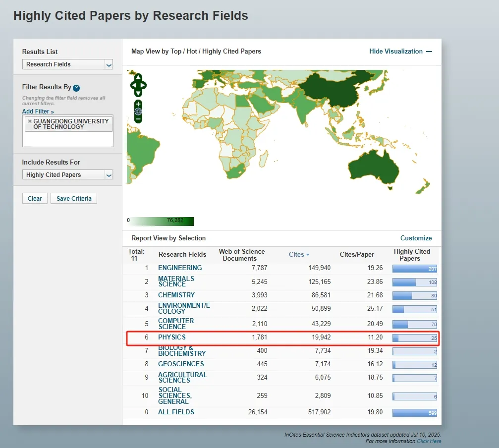The height and width of the screenshot is (448, 499).
Task: Click the Add Filter link
Action: tap(38, 112)
